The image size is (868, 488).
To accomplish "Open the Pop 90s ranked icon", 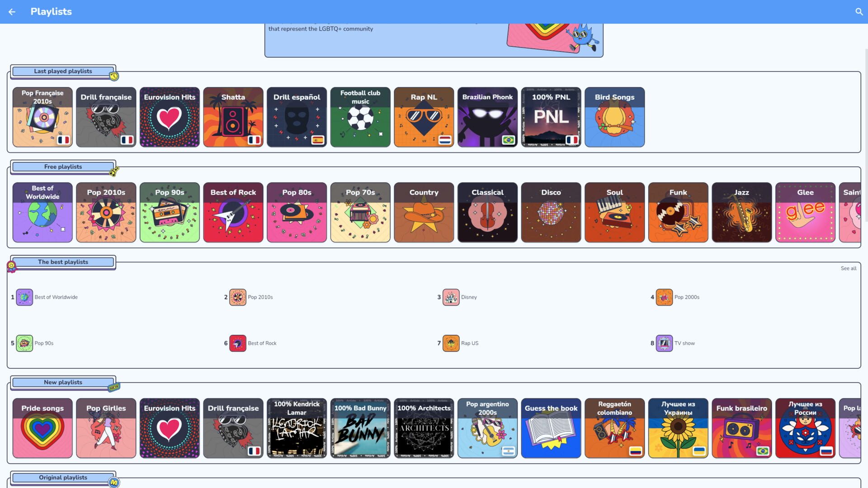I will click(24, 343).
